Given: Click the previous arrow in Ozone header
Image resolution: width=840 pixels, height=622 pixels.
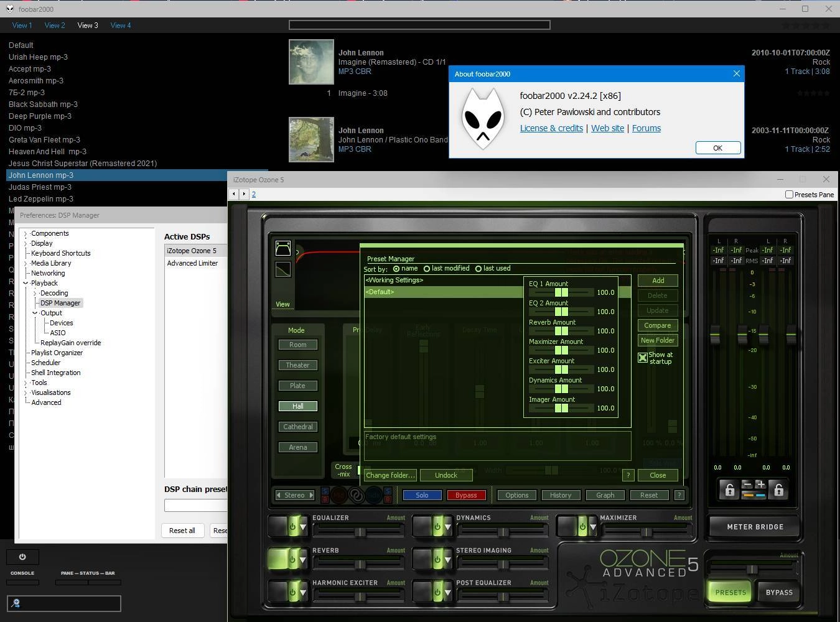Looking at the screenshot, I should click(234, 194).
